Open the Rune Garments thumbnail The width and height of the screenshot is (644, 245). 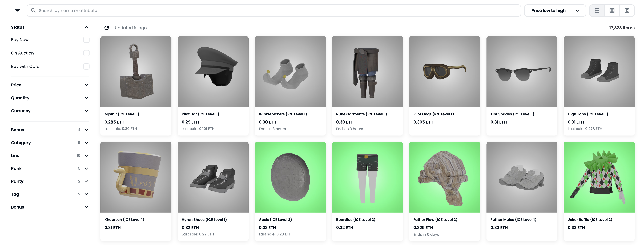point(368,71)
